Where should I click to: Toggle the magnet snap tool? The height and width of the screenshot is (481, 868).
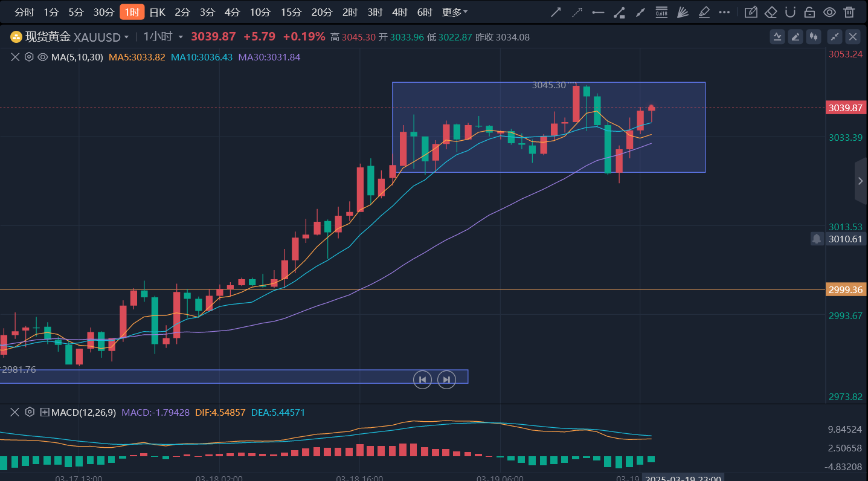[790, 12]
